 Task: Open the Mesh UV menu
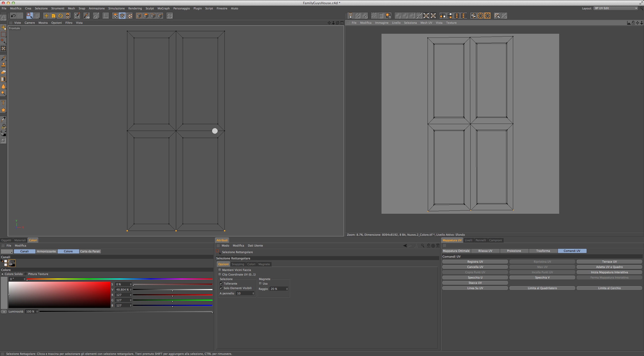point(426,23)
